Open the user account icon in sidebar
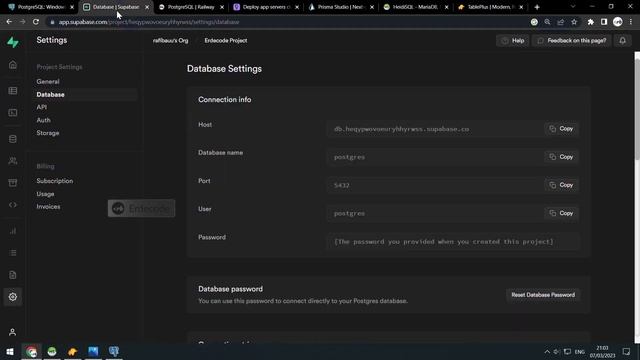Screen dimensions: 640x360 (x=13, y=332)
